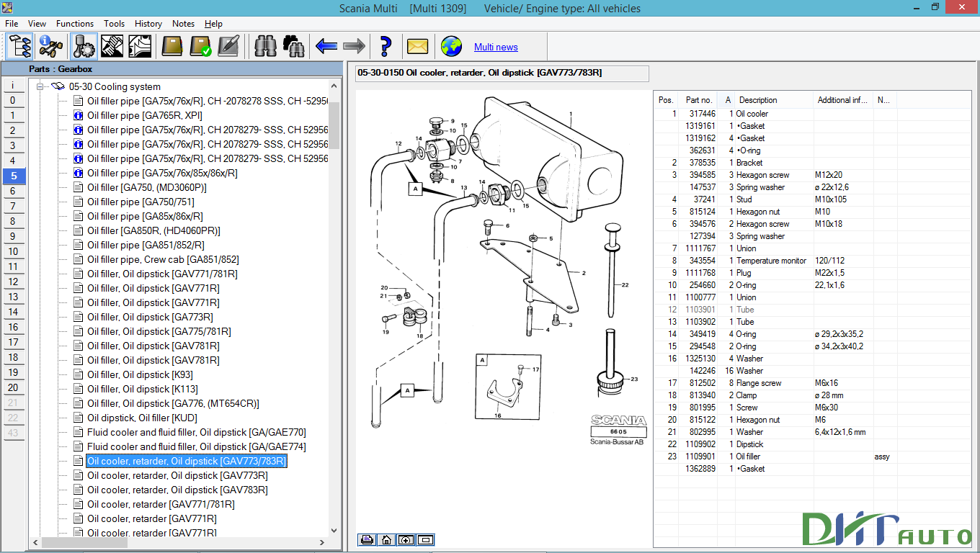Print the diagram using the printer icon
Image resolution: width=980 pixels, height=553 pixels.
point(367,539)
